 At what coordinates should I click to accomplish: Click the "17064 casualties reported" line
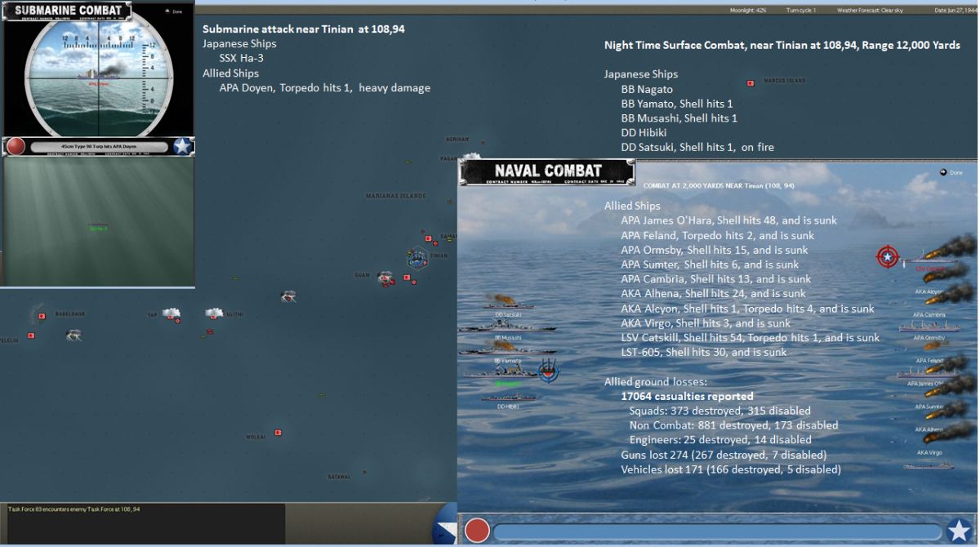pos(687,397)
